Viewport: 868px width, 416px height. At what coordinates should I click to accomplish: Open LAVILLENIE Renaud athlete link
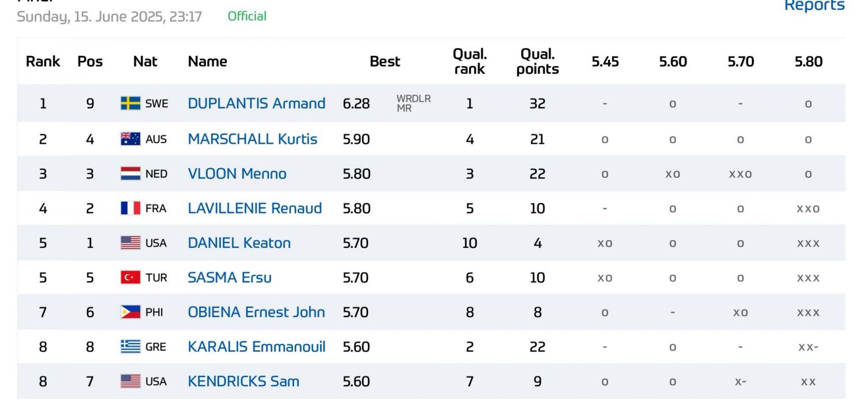(255, 208)
